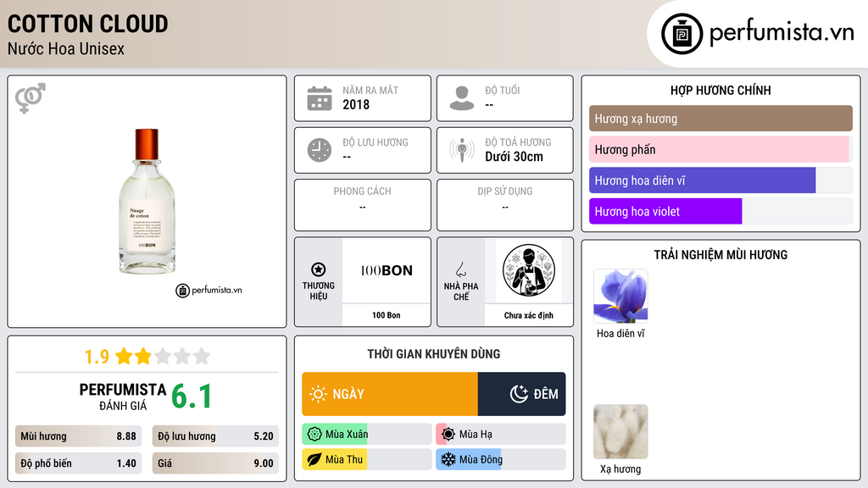Select the Hương hoa violet accord bar
Screen dimensions: 868x488
(x=721, y=211)
